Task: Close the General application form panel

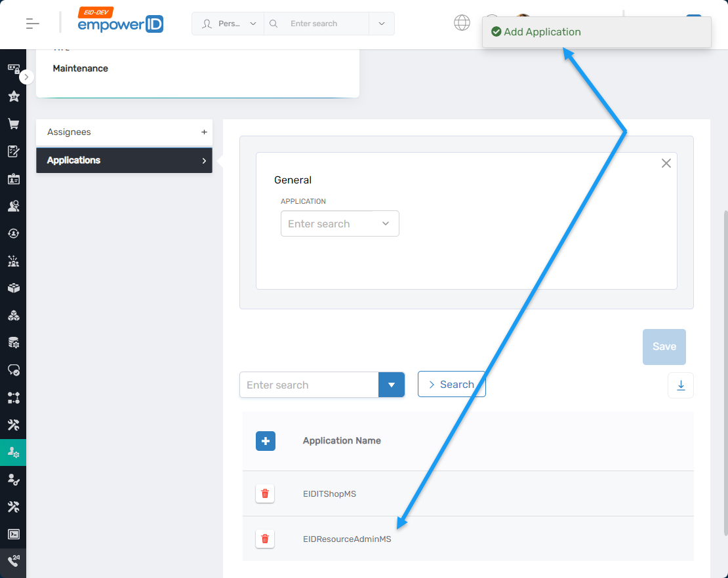Action: (666, 163)
